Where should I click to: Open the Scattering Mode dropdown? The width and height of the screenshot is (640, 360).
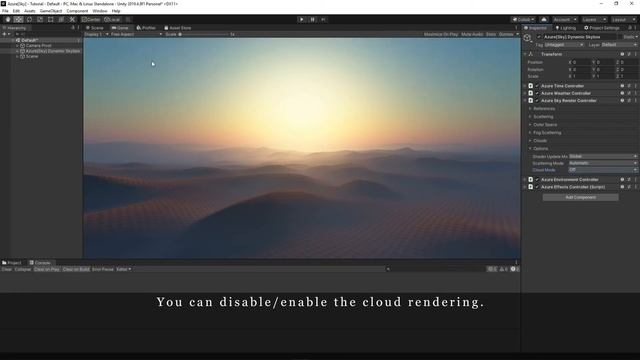(603, 163)
